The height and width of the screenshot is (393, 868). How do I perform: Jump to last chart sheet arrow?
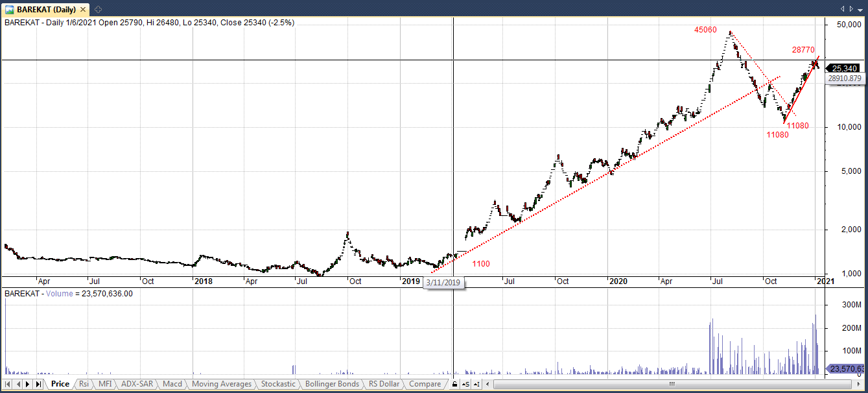[x=38, y=384]
